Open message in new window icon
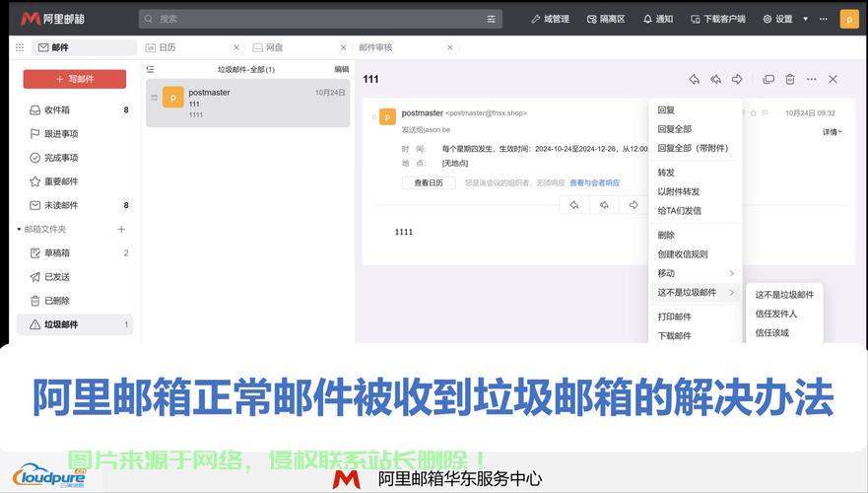The width and height of the screenshot is (868, 493). [x=768, y=79]
